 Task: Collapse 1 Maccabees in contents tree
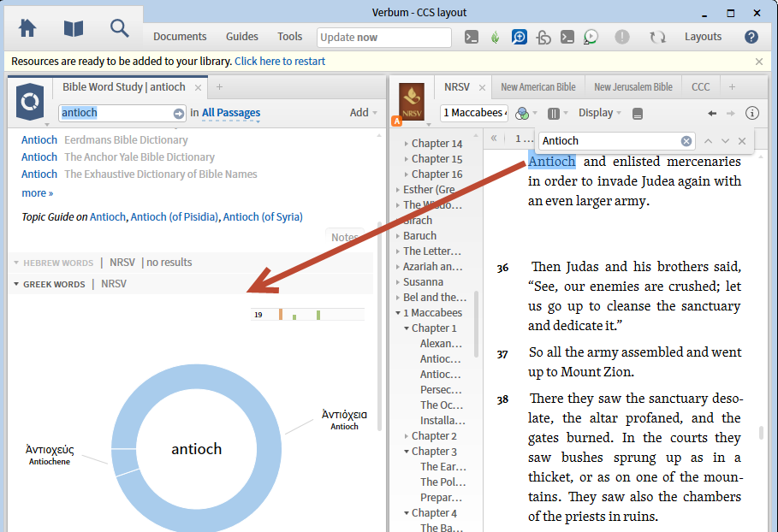(398, 313)
